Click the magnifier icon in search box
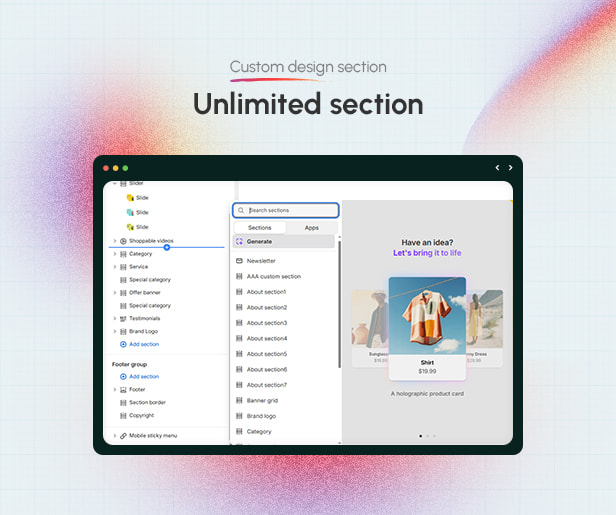This screenshot has height=515, width=616. pos(241,210)
